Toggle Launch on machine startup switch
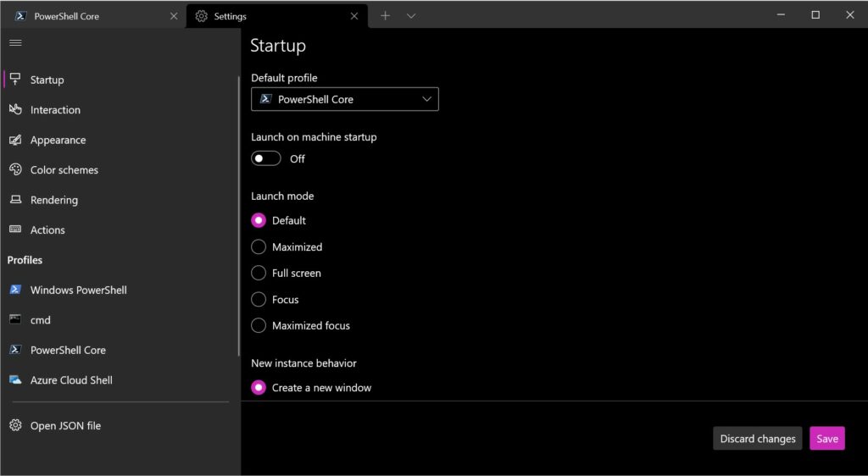The image size is (868, 476). click(x=266, y=158)
